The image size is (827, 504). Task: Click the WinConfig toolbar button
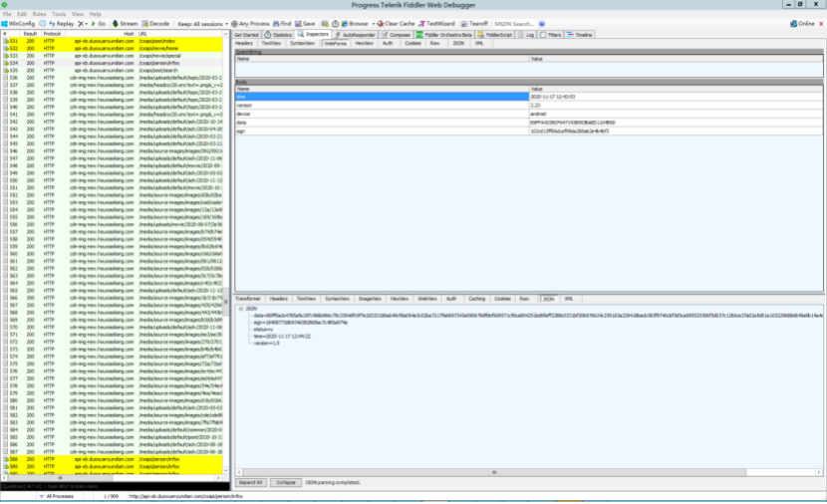tap(18, 24)
